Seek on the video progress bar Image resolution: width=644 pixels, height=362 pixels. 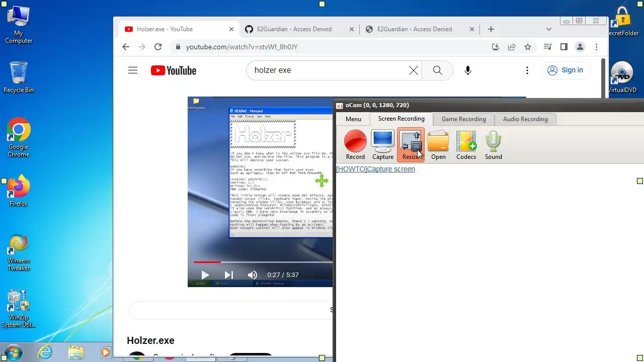tap(263, 262)
